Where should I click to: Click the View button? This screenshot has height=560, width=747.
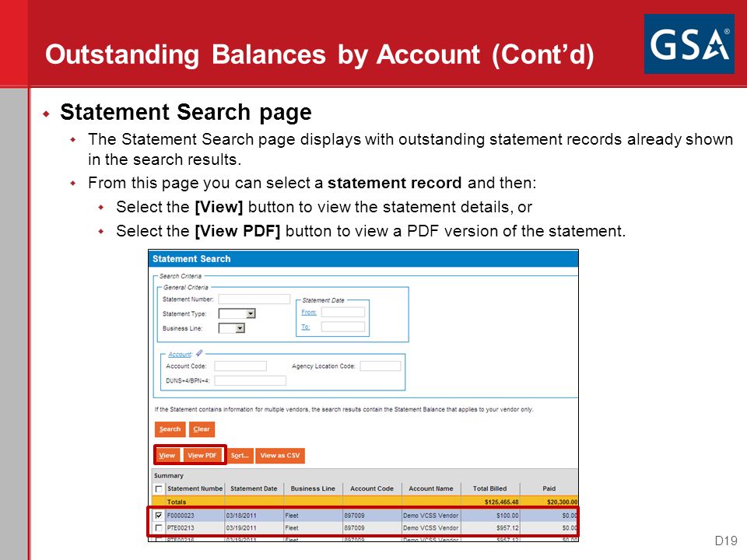coord(167,455)
